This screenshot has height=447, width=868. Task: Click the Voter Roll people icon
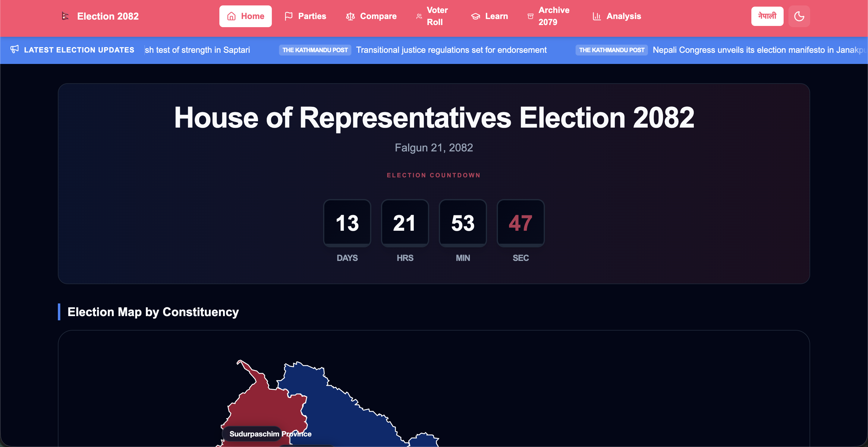[x=419, y=16]
